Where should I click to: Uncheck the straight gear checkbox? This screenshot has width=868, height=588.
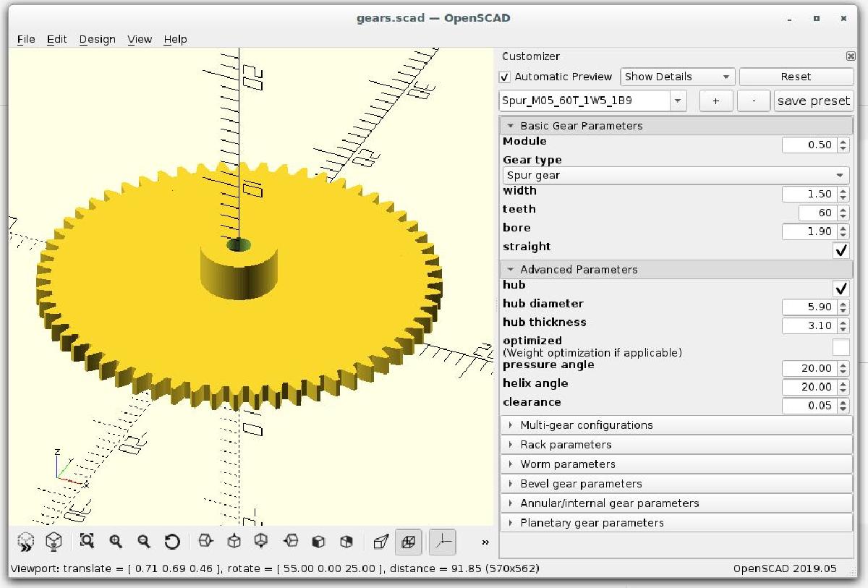(x=841, y=250)
